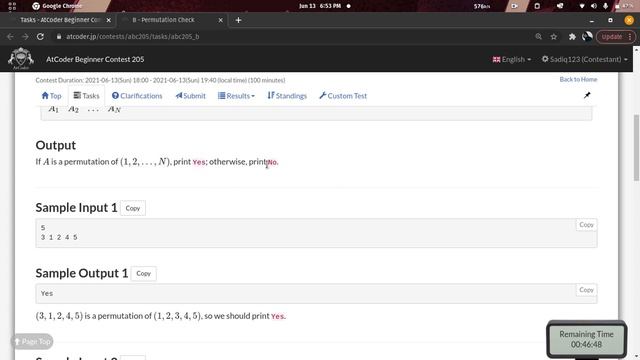640x360 pixels.
Task: Click the network speed indicator
Action: click(482, 6)
